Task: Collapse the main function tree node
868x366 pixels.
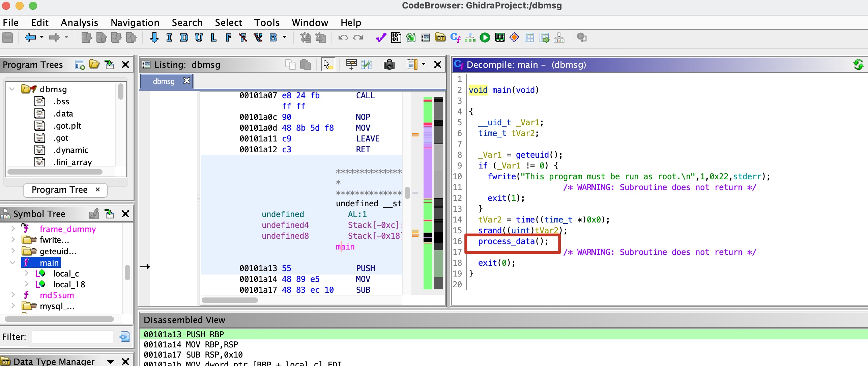Action: point(13,262)
